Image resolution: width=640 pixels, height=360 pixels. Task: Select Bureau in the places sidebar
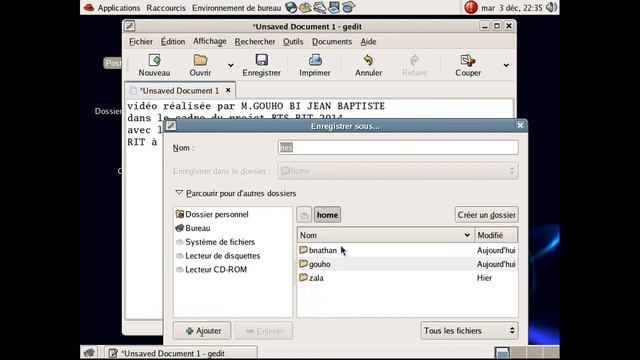[x=193, y=228]
